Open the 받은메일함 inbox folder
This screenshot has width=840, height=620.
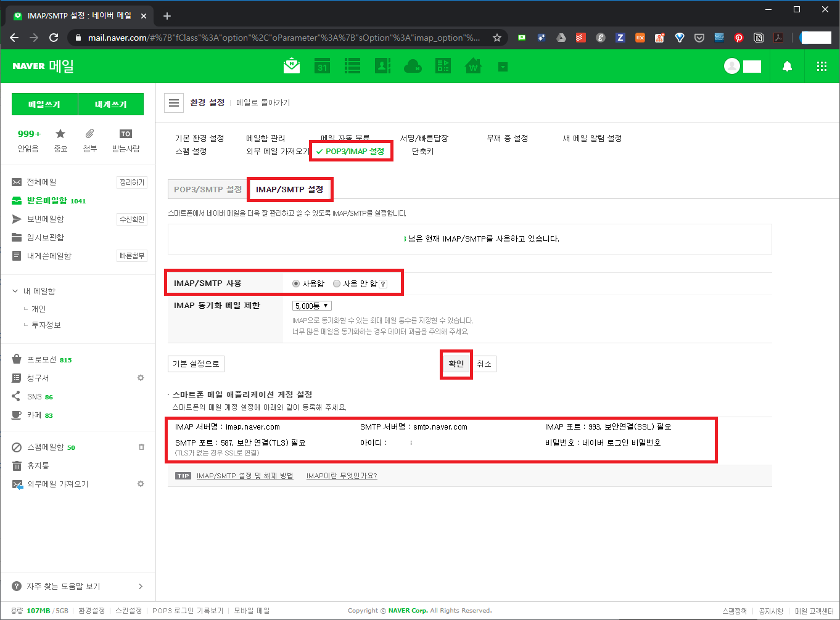(47, 200)
